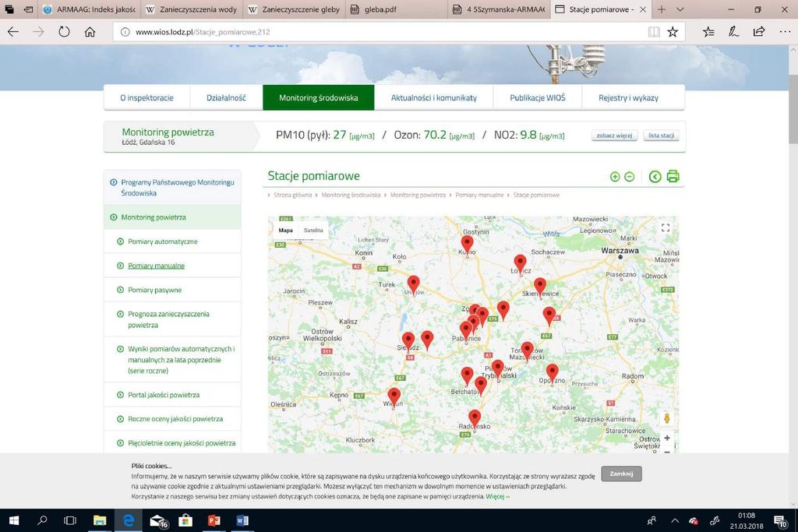Screen dimensions: 798x532
Task: Open the Monitoring powietrza sidebar item
Action: [172, 217]
